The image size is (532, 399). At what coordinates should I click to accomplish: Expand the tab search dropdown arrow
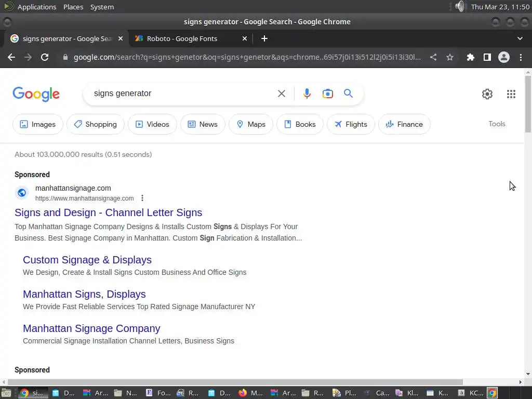520,38
